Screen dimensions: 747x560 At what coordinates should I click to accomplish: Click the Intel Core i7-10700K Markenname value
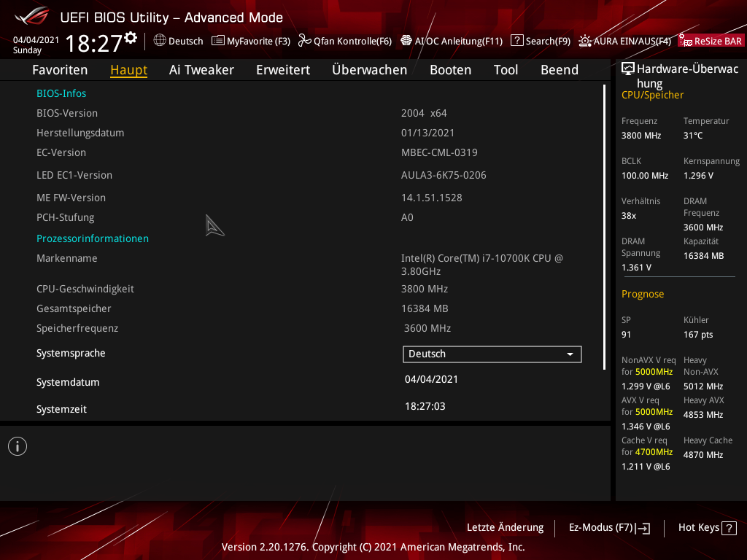[x=482, y=265]
